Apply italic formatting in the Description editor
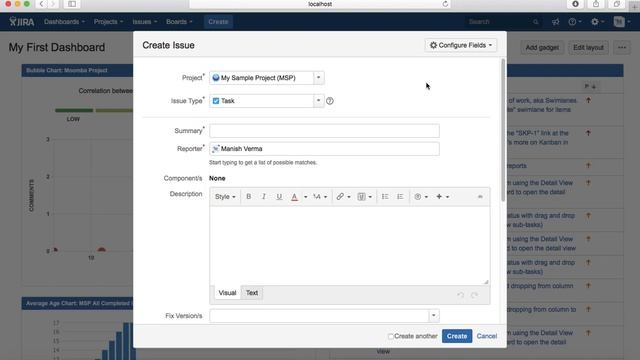 click(x=264, y=197)
